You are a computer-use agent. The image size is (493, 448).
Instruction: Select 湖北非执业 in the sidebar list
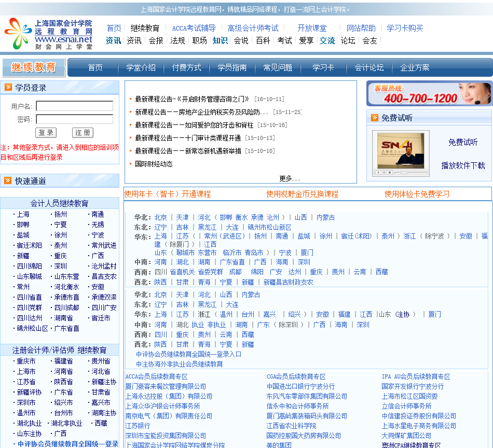point(66,423)
